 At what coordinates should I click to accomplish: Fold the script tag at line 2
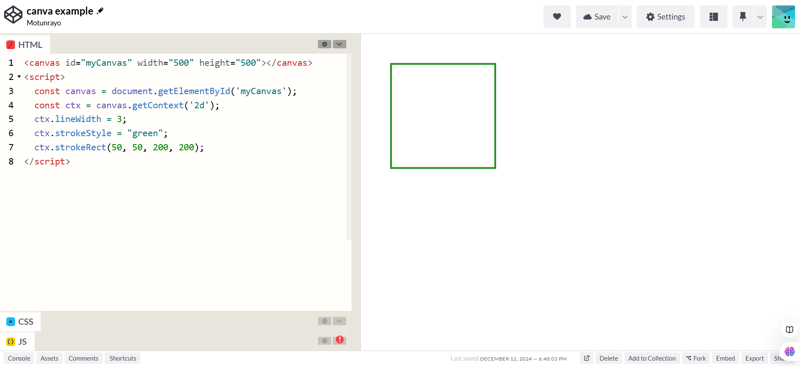[19, 77]
